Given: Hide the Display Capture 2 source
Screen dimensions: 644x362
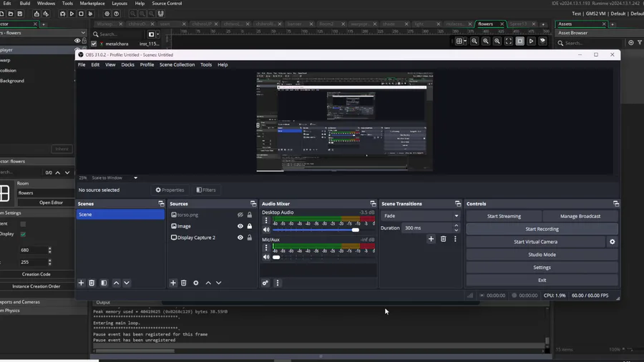Looking at the screenshot, I should 240,238.
